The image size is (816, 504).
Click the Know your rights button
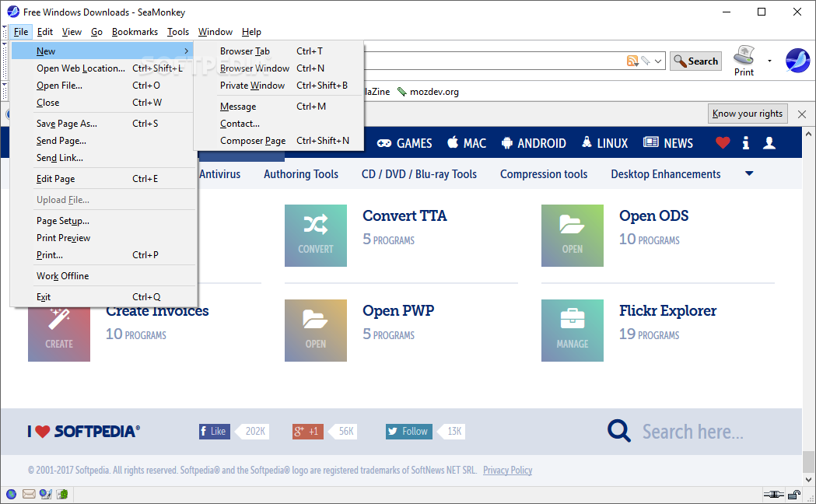point(748,114)
